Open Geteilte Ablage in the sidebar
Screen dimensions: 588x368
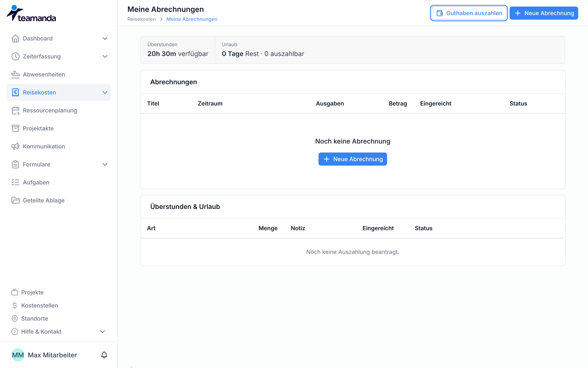[x=58, y=200]
